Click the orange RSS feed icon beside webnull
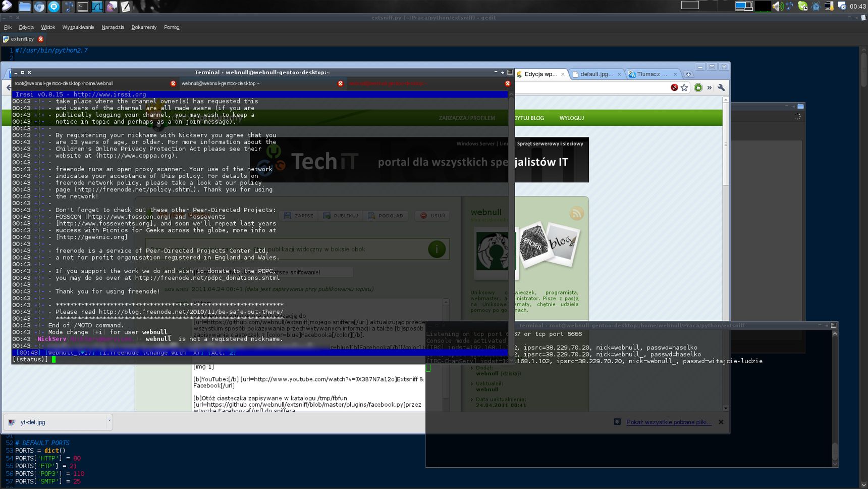The height and width of the screenshot is (489, 868). [x=576, y=213]
